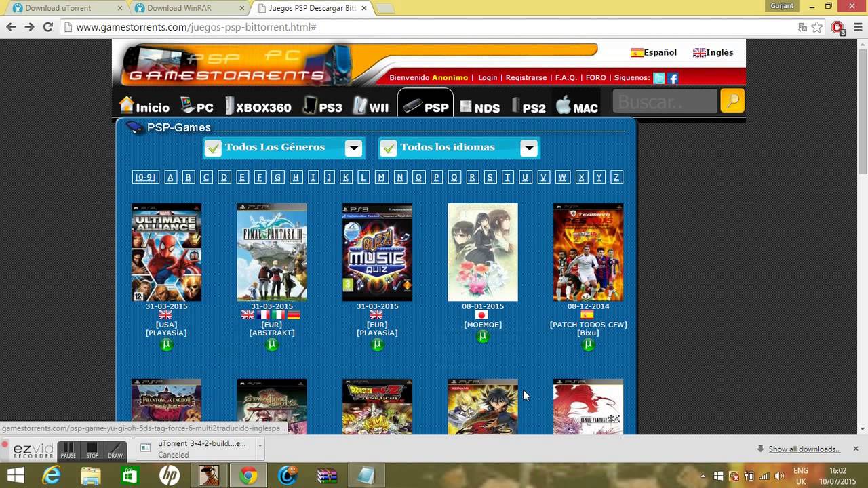Image resolution: width=868 pixels, height=488 pixels.
Task: Bookmark this page with star icon
Action: pos(817,27)
